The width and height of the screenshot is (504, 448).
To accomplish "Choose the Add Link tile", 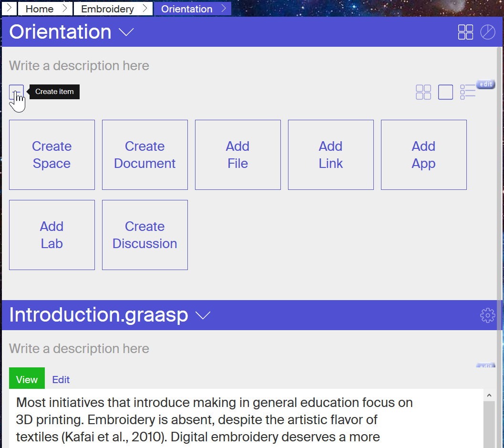I will tap(331, 155).
